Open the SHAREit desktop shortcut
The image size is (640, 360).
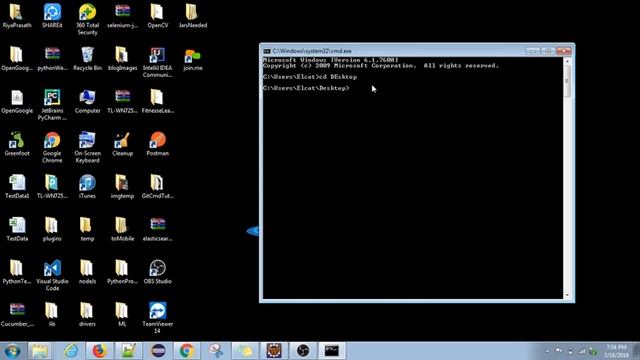click(x=52, y=16)
